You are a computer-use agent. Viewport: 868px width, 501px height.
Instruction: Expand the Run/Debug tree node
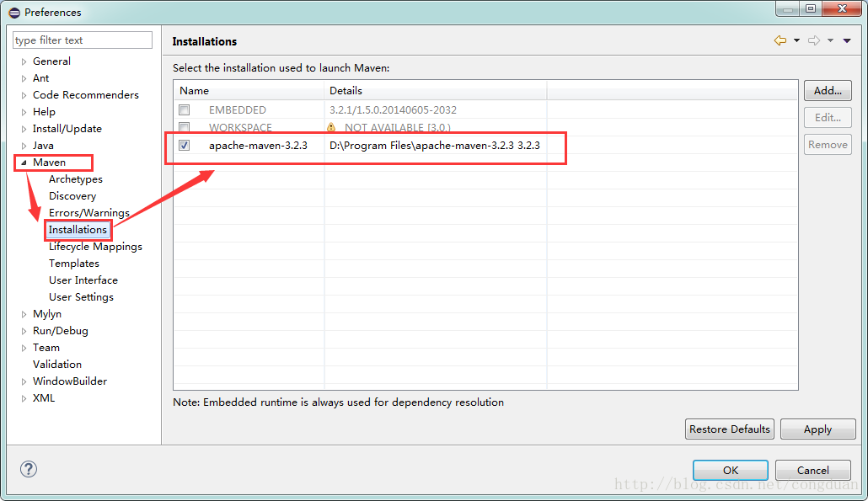[x=24, y=331]
